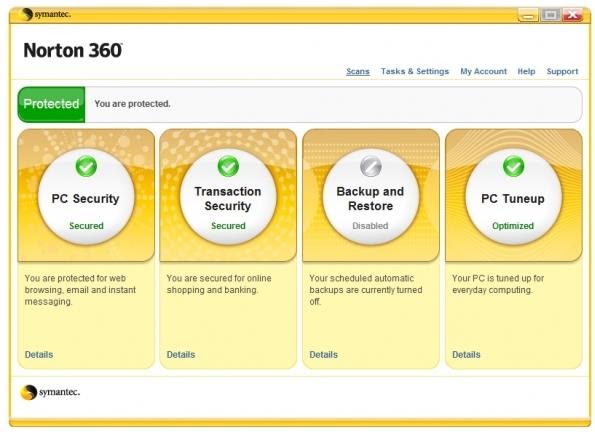Click the 'Optimized' status under PC Tuneup

513,226
